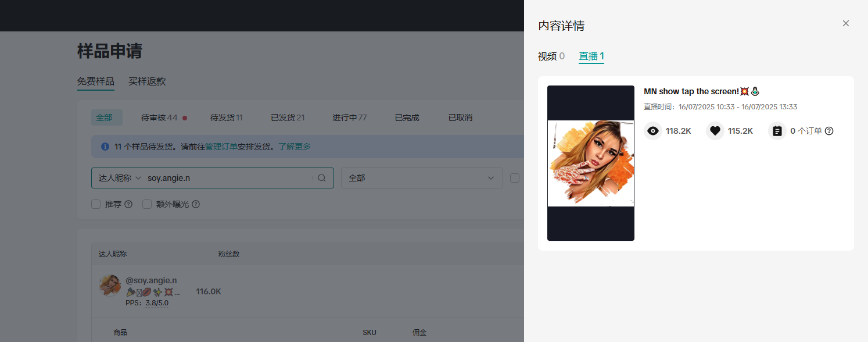Click the info icon in the shipping notice banner
Viewport: 868px width, 342px height.
coord(104,147)
